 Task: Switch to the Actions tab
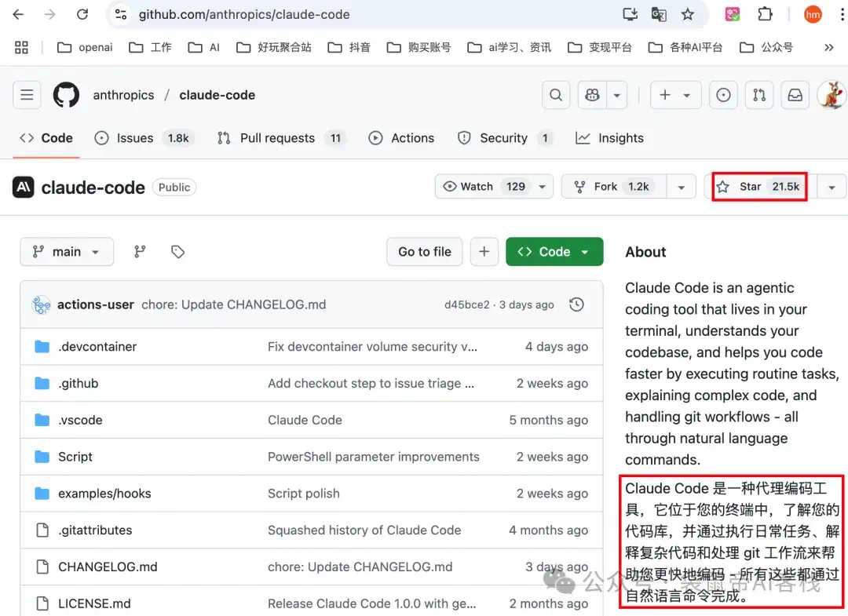[x=401, y=138]
